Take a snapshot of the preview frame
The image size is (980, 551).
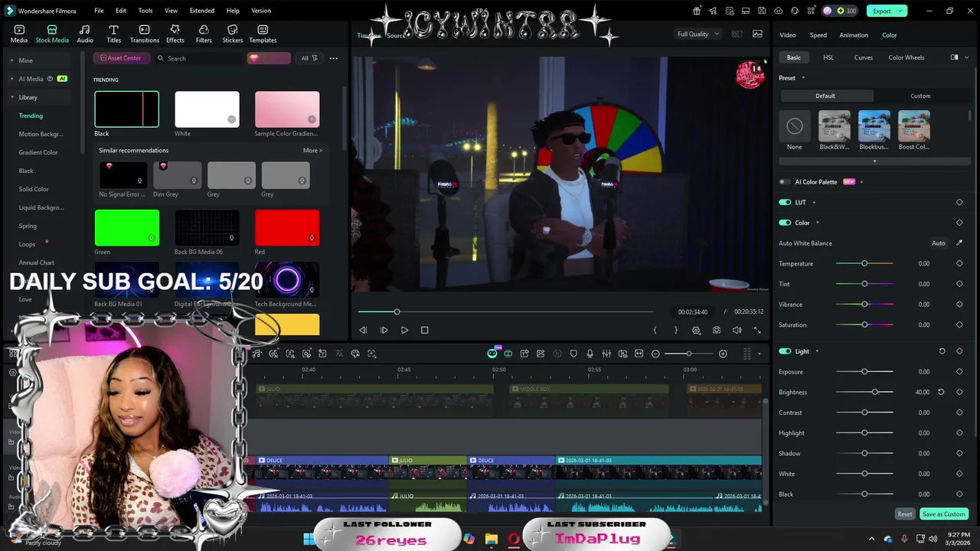click(x=716, y=330)
